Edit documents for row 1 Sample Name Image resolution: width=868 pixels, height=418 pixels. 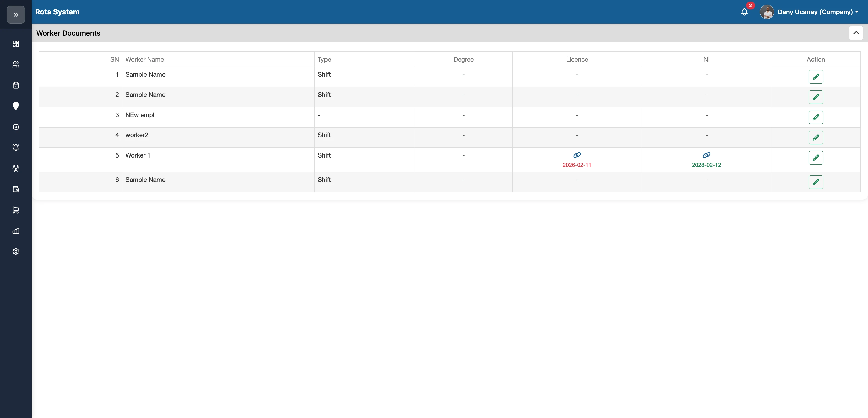point(816,77)
